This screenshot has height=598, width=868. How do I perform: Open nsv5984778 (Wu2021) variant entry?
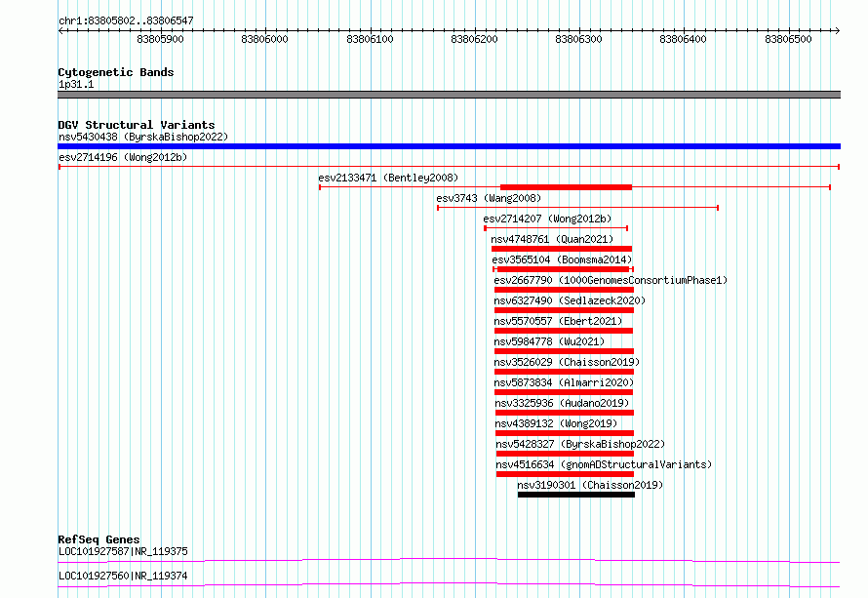point(549,341)
